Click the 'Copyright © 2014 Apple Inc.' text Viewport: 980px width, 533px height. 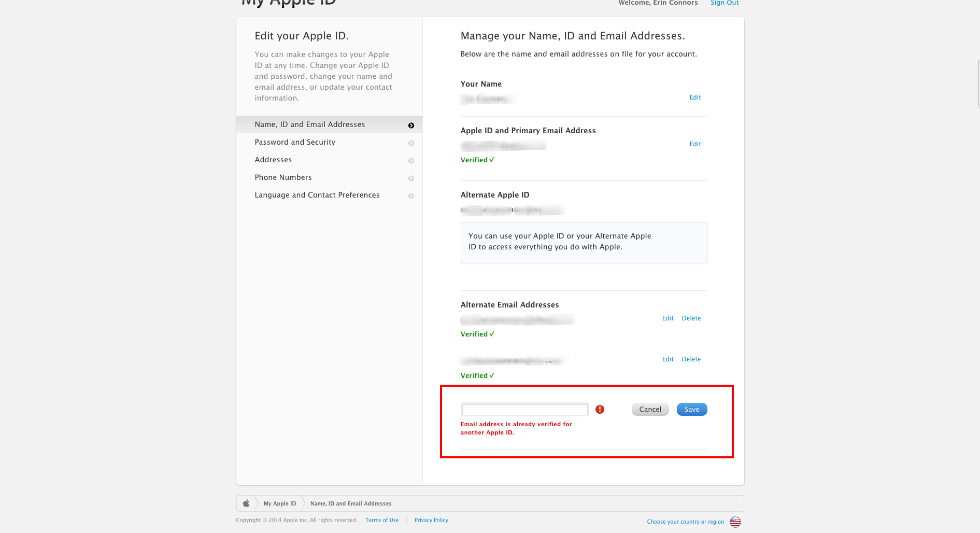click(296, 520)
